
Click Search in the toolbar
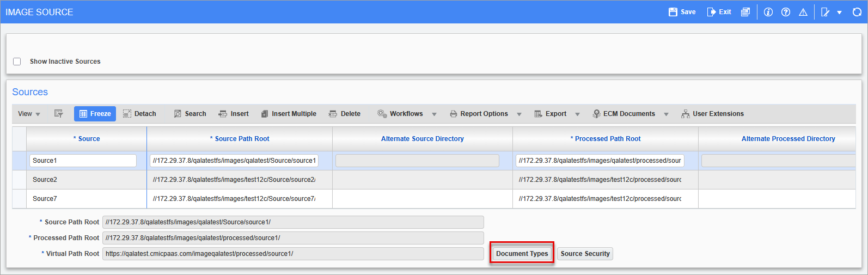(190, 114)
